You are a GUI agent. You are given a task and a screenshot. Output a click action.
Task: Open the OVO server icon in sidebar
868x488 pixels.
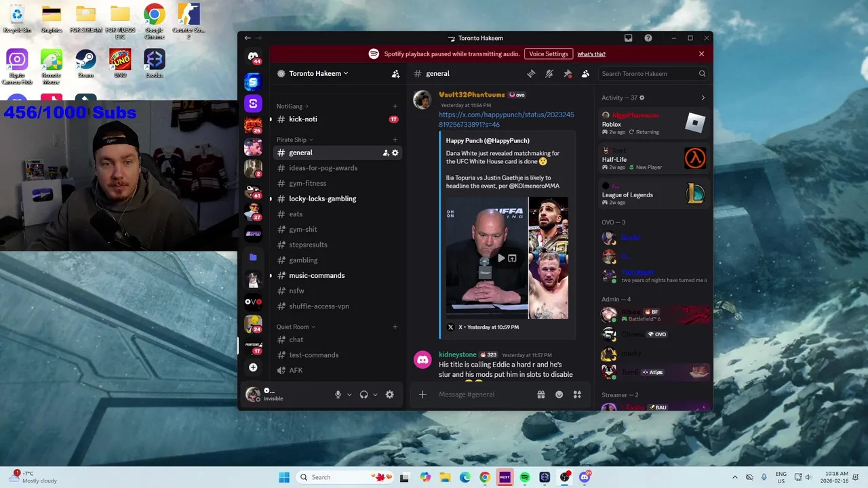(253, 302)
